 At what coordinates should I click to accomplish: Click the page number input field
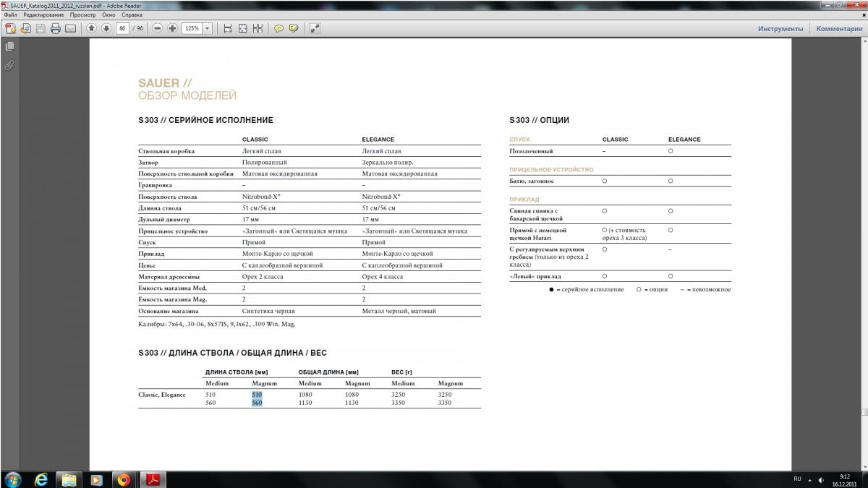(x=122, y=29)
